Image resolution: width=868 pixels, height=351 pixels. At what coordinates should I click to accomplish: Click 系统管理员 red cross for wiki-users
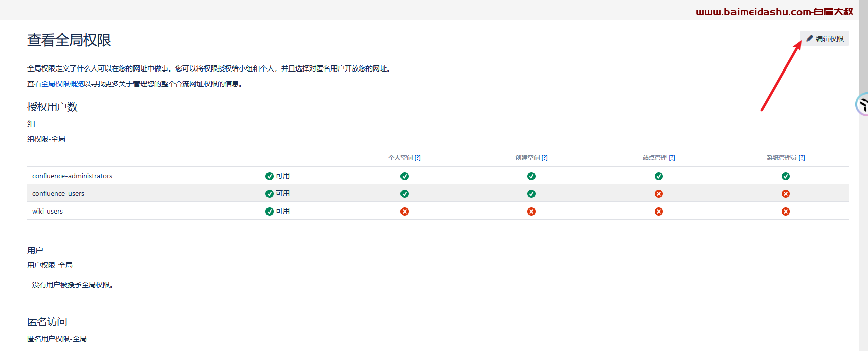pyautogui.click(x=786, y=212)
